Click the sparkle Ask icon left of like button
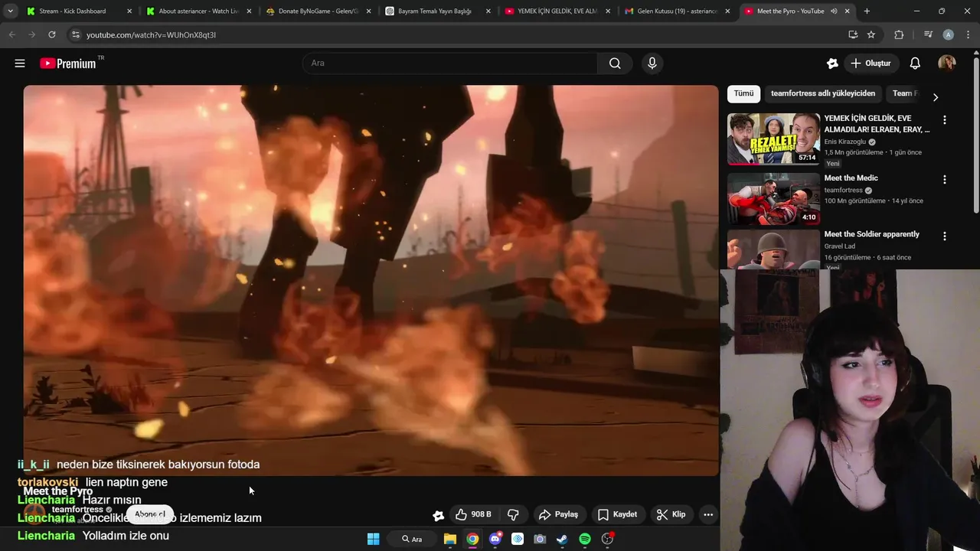 tap(438, 515)
